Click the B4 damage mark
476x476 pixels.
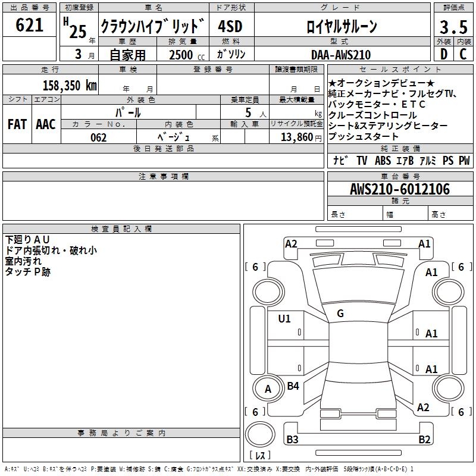(293, 386)
